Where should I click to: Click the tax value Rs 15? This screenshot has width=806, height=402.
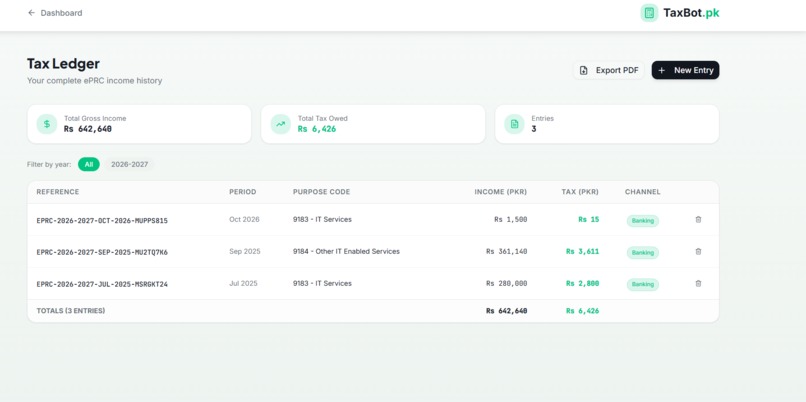coord(589,220)
